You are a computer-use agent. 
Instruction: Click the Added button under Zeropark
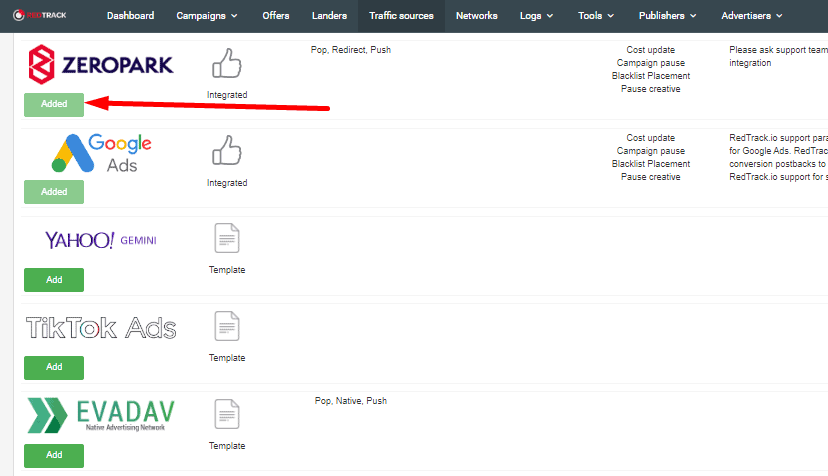54,104
